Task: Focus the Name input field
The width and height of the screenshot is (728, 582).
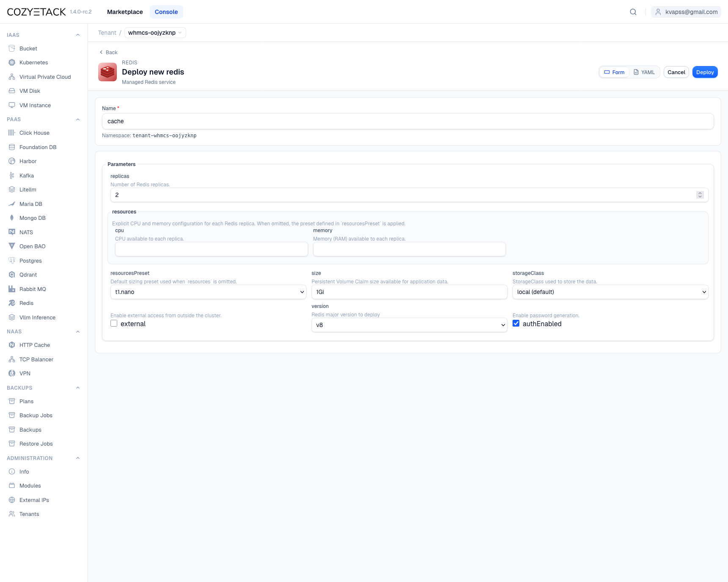Action: (x=408, y=121)
